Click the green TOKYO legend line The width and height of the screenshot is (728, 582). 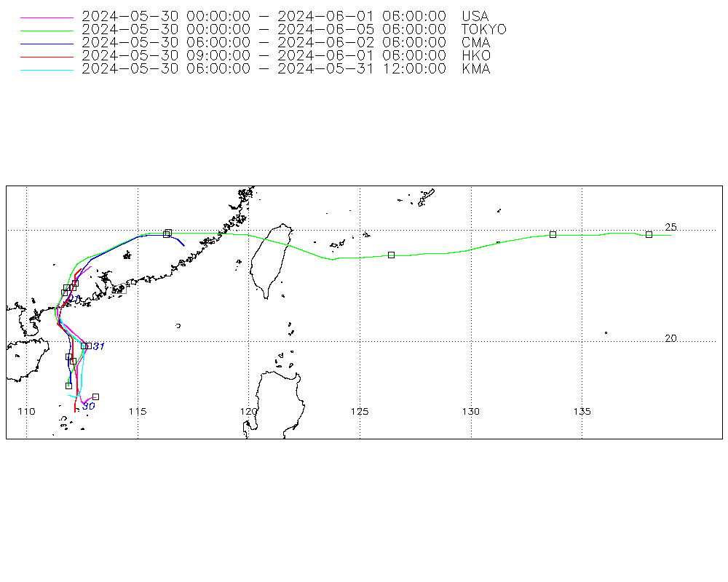tap(47, 30)
